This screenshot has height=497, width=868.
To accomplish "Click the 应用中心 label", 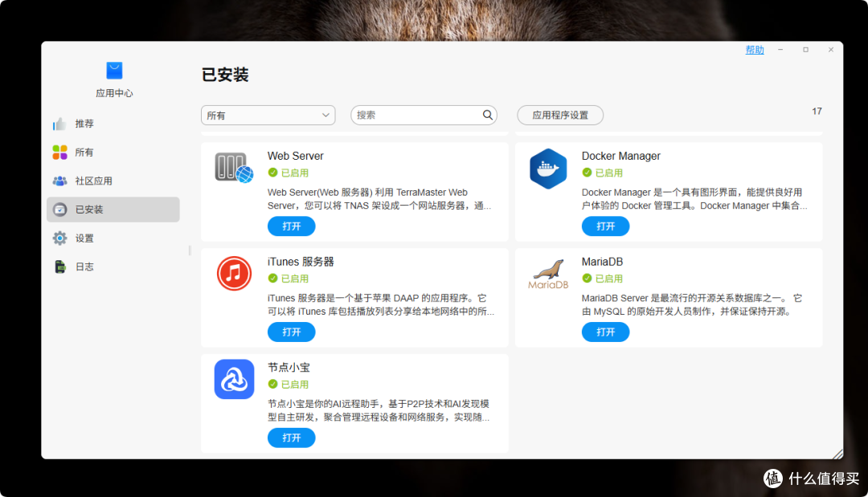I will 114,93.
